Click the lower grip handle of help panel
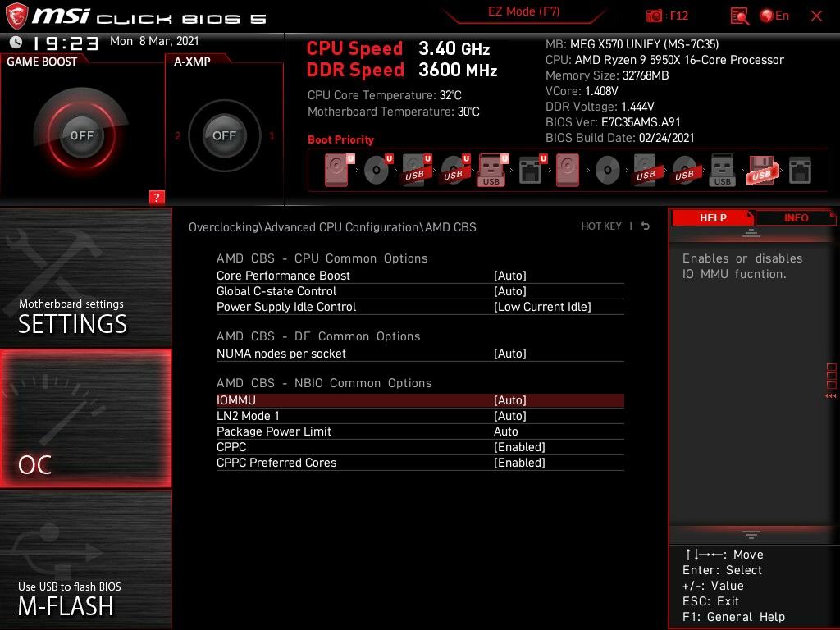840x630 pixels. click(751, 534)
